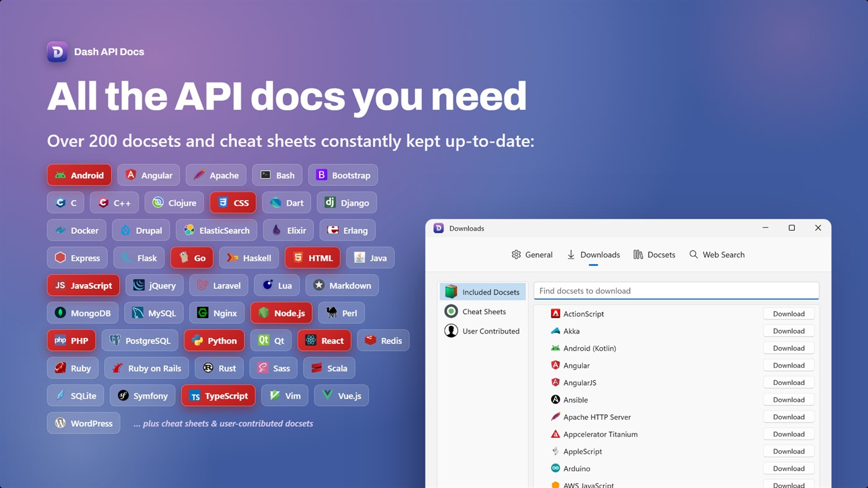This screenshot has width=868, height=488.
Task: Select the Laravel docset badge
Action: 219,285
